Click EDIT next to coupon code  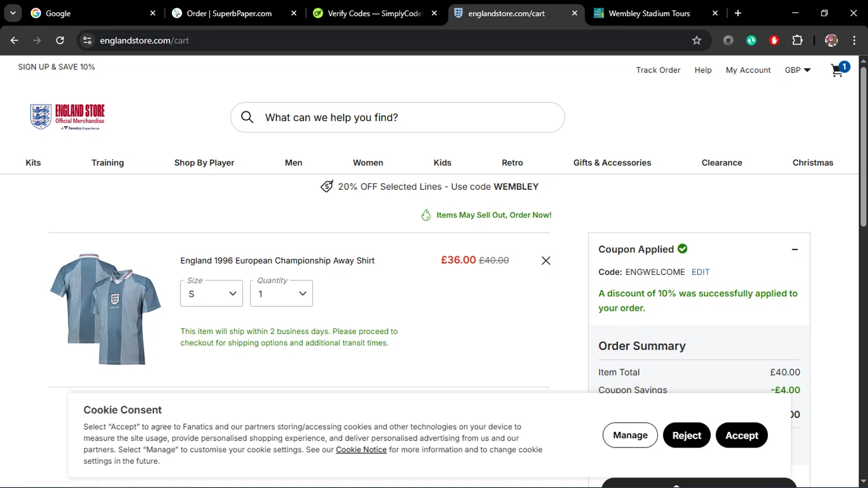pos(700,272)
